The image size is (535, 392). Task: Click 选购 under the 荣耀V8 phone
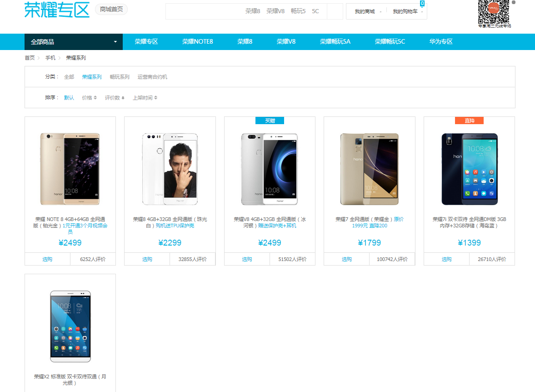pyautogui.click(x=247, y=259)
